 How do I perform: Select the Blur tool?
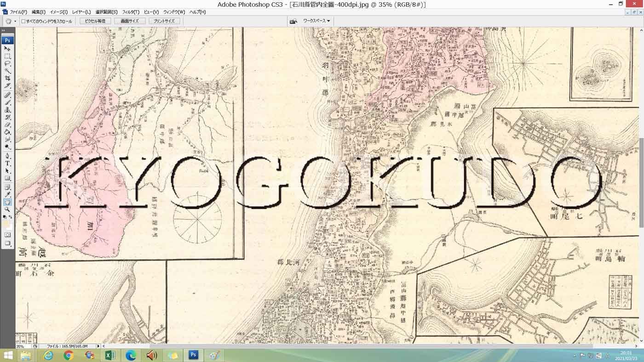coord(7,139)
